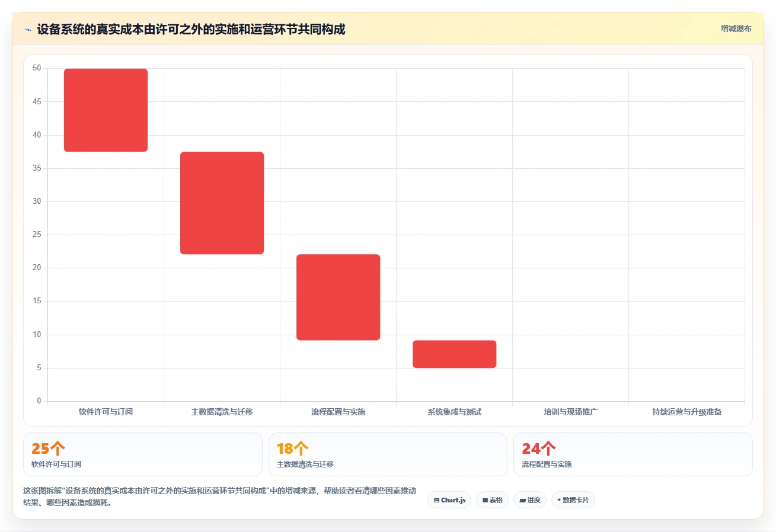Click the y-axis value 0
The width and height of the screenshot is (776, 532).
point(39,401)
